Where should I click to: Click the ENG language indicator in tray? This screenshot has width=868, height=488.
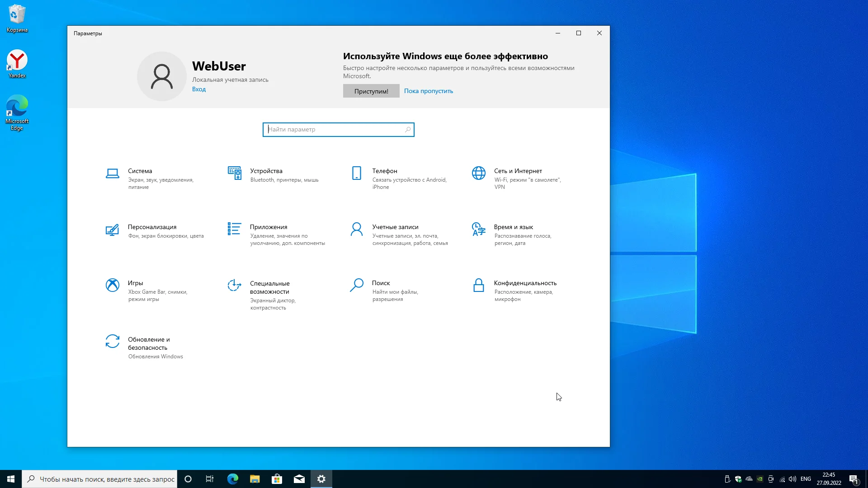805,479
